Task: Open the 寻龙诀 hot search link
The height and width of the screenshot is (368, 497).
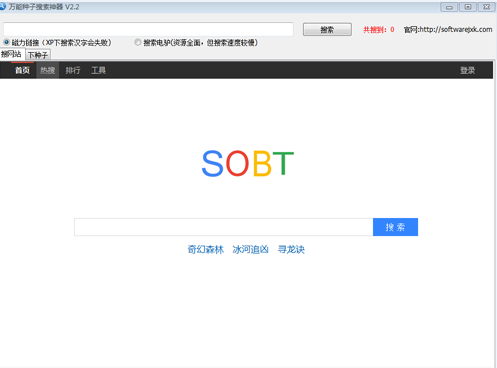Action: click(x=291, y=249)
